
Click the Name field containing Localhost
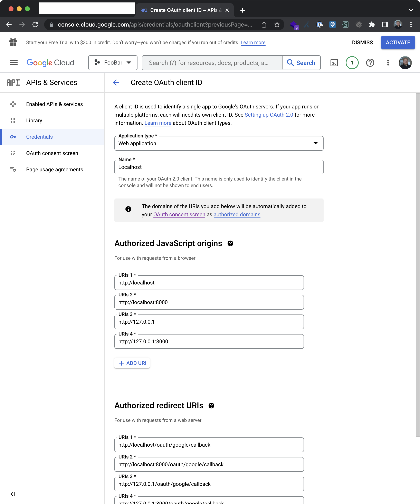(x=219, y=167)
